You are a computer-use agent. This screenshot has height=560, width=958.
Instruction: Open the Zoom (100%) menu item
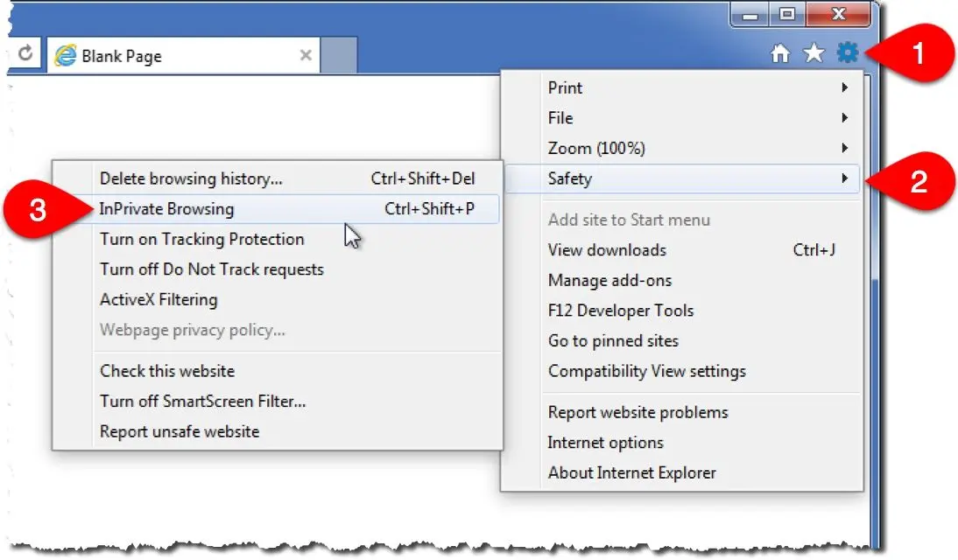click(x=682, y=148)
